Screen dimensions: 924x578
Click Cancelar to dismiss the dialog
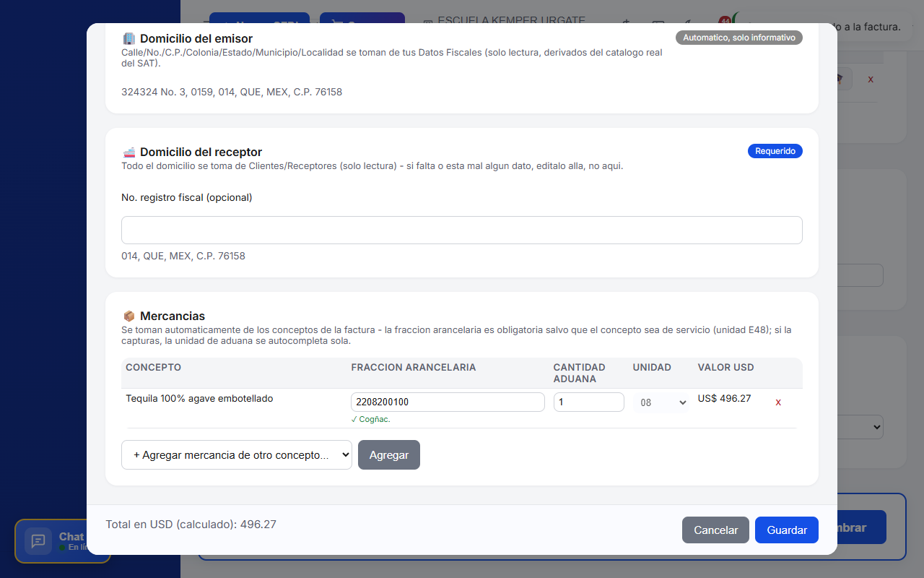click(715, 530)
